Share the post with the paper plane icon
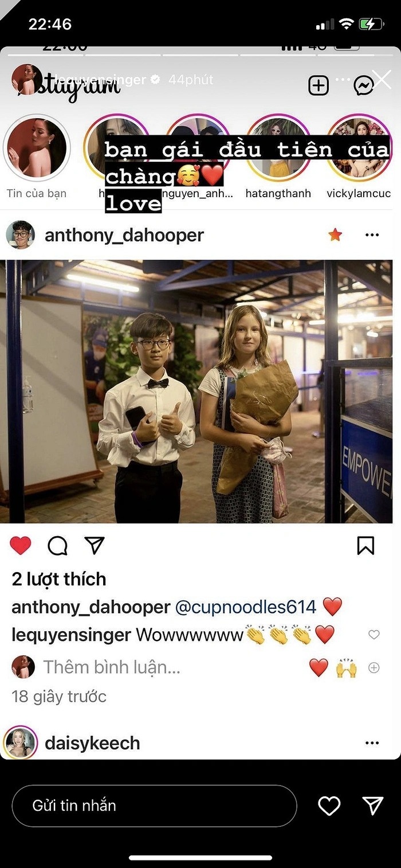401x868 pixels. 95,546
